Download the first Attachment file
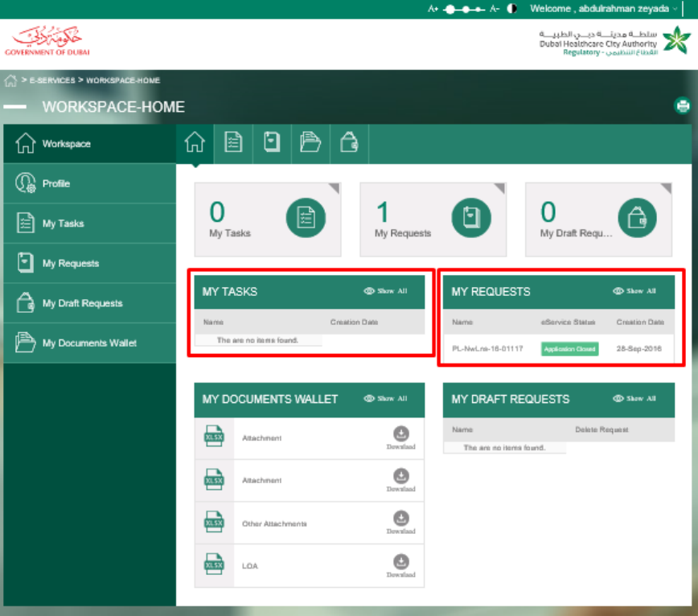Image resolution: width=698 pixels, height=616 pixels. [x=401, y=438]
